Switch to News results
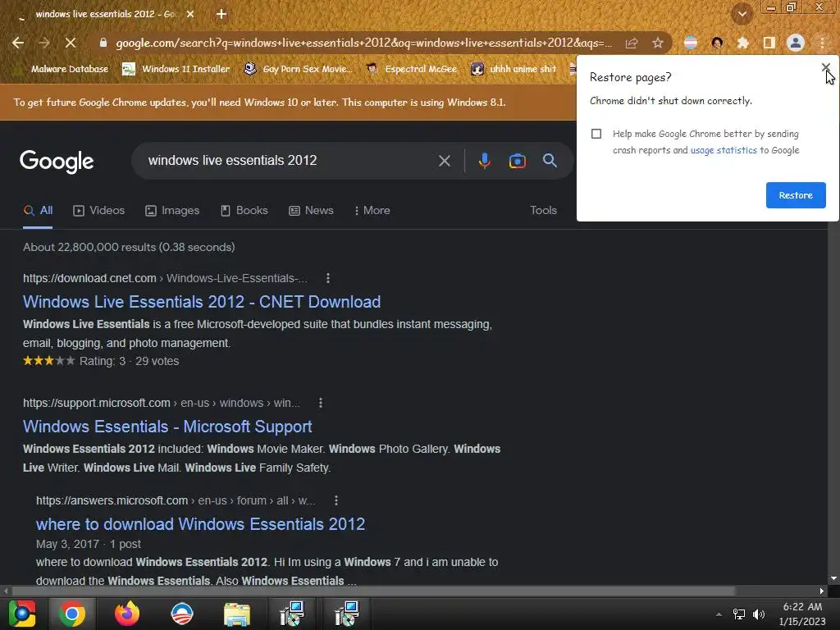 click(x=311, y=211)
